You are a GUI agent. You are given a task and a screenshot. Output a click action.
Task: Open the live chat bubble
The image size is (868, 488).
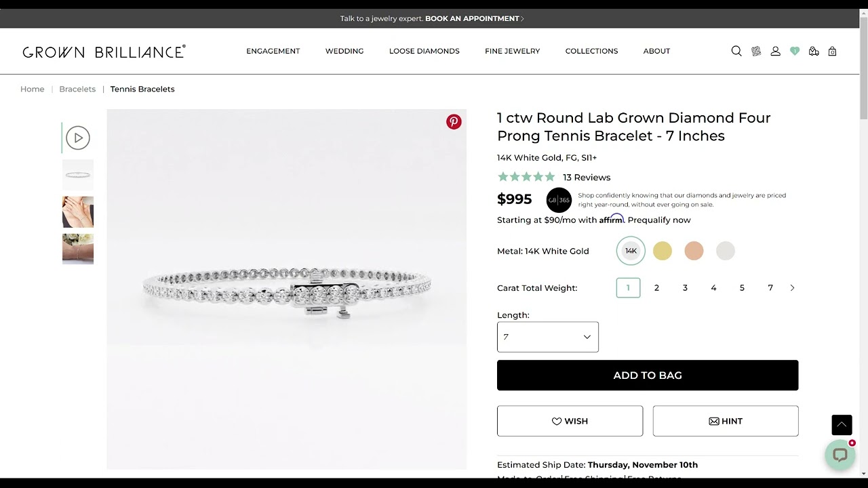pyautogui.click(x=840, y=454)
